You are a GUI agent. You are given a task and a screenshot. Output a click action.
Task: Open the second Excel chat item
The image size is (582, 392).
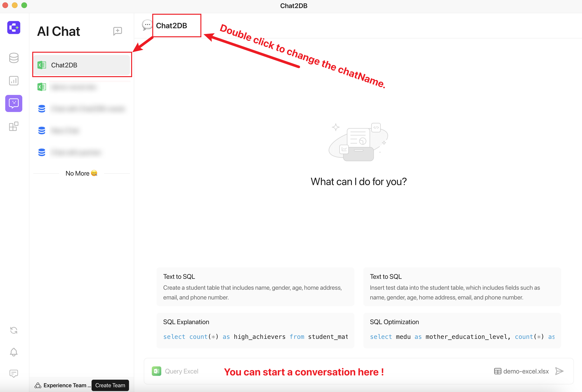click(x=82, y=87)
